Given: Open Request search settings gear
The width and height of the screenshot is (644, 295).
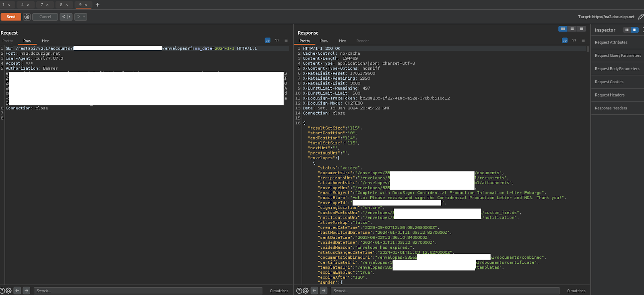Looking at the screenshot, I should click(8, 291).
